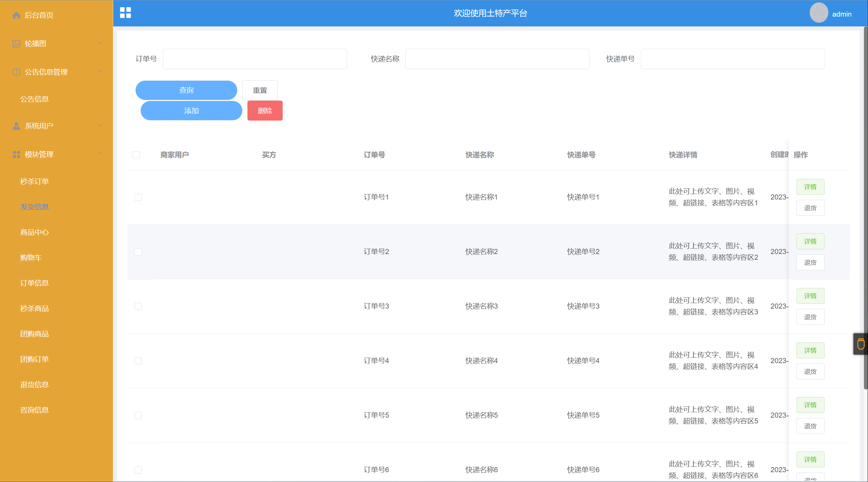Screen dimensions: 868x482
Task: Toggle the select-all checkbox in table header
Action: pos(136,155)
